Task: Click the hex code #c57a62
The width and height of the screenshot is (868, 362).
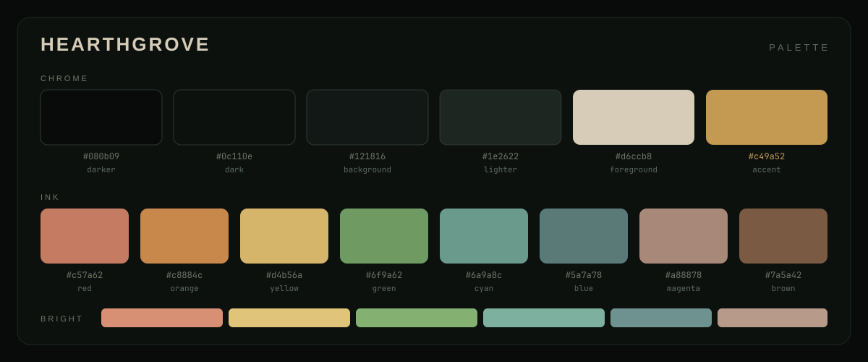Action: pyautogui.click(x=85, y=275)
